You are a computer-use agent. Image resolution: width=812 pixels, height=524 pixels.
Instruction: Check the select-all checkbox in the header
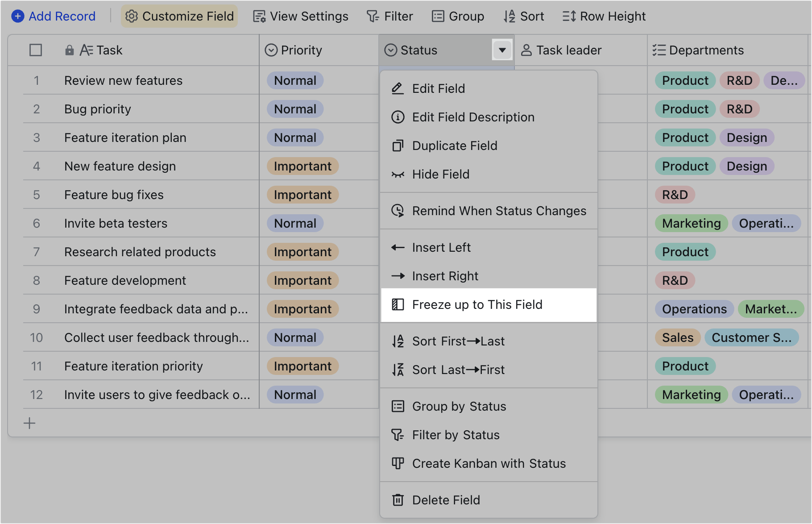pyautogui.click(x=36, y=50)
